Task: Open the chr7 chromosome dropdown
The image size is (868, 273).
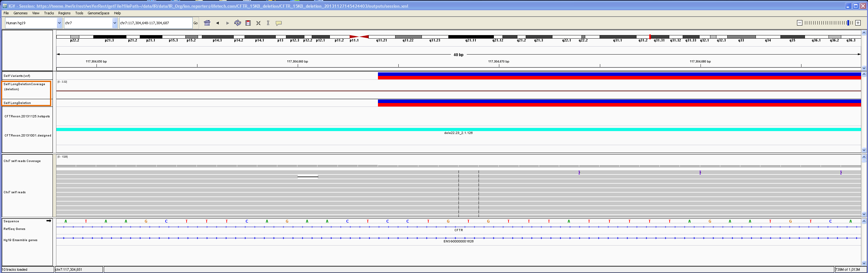Action: pyautogui.click(x=115, y=23)
